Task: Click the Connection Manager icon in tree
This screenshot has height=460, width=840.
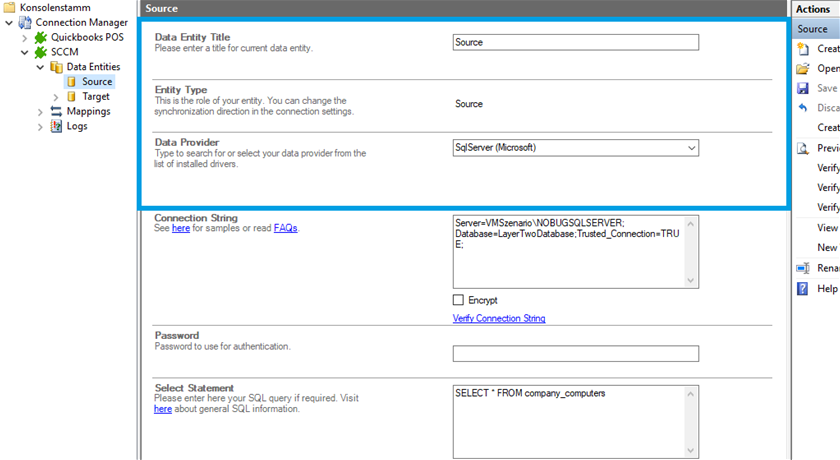Action: 25,22
